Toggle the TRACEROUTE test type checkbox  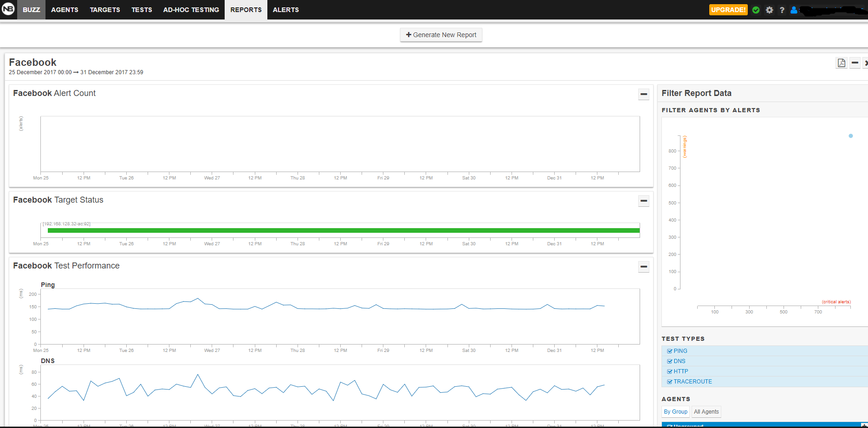670,382
